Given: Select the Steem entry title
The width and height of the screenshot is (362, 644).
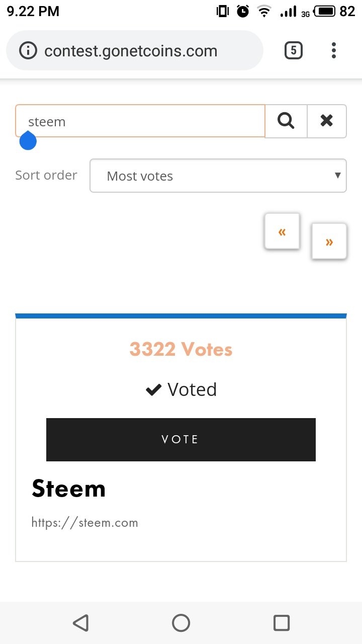Looking at the screenshot, I should tap(68, 489).
